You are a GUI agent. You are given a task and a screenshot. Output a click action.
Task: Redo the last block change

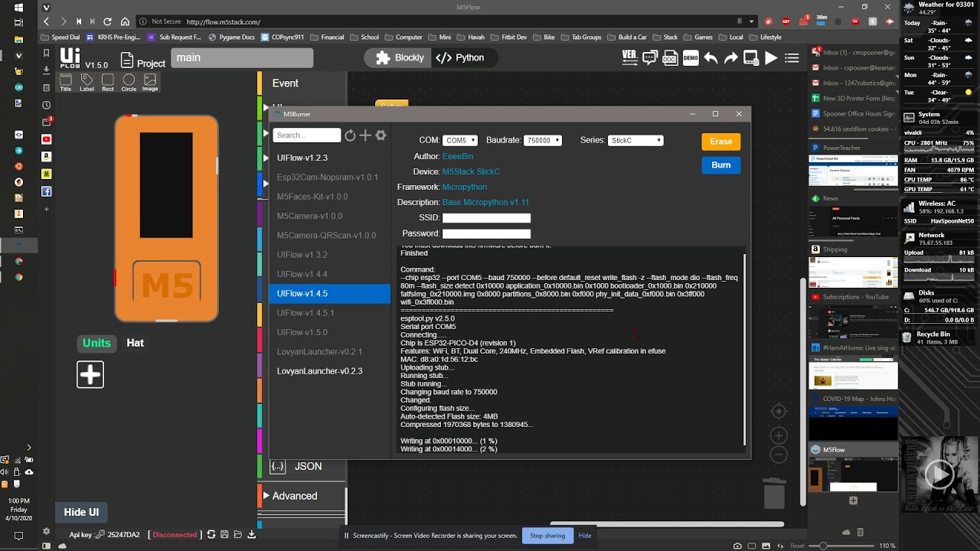tap(730, 57)
